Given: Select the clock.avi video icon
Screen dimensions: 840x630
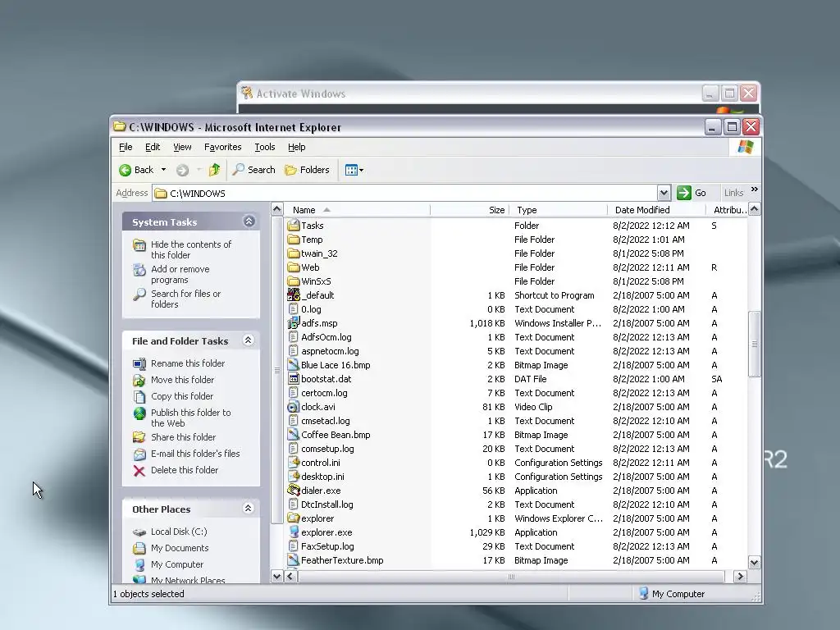Looking at the screenshot, I should (293, 407).
